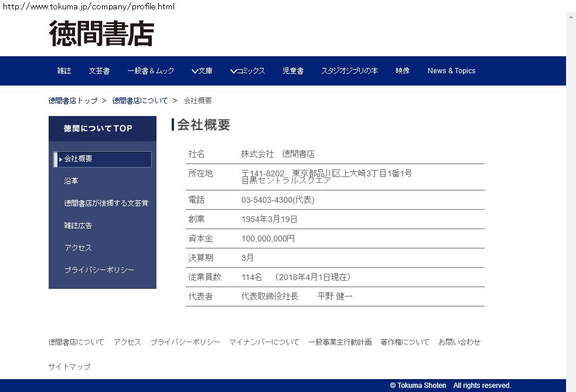Click the 徳間書店 logo
The width and height of the screenshot is (576, 392).
(101, 33)
